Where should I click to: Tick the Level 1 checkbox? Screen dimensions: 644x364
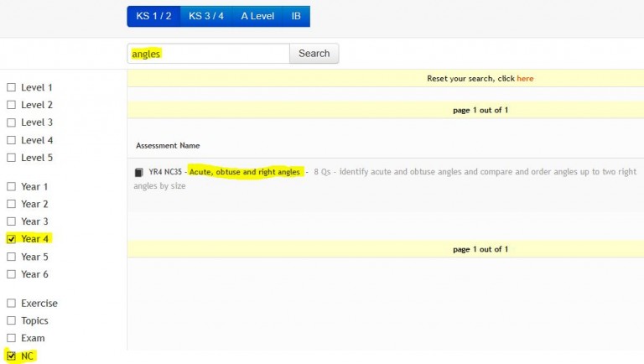click(x=11, y=87)
